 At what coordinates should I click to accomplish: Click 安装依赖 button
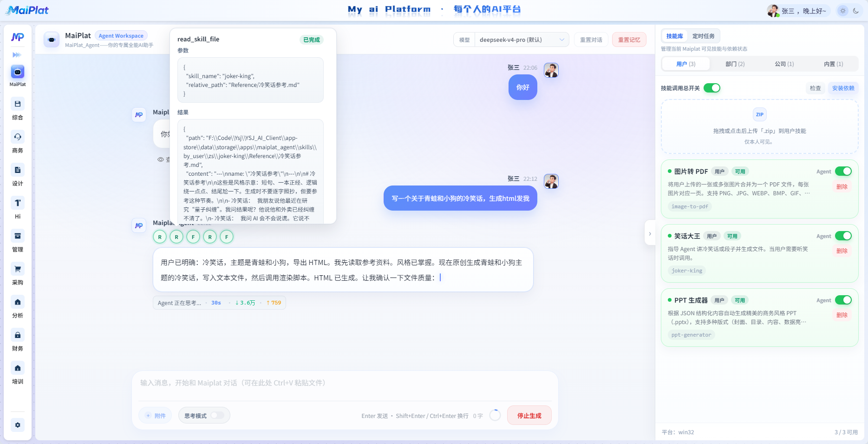843,88
